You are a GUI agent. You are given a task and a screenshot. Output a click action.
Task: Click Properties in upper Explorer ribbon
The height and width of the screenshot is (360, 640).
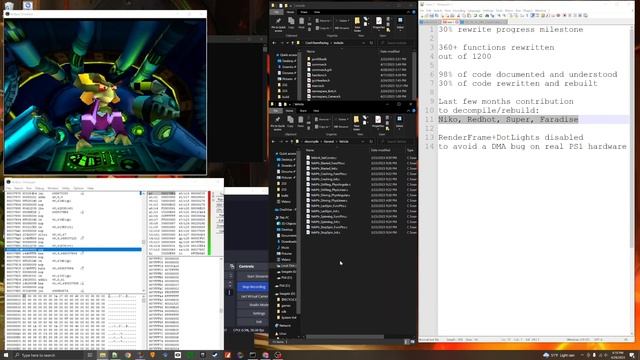(379, 24)
